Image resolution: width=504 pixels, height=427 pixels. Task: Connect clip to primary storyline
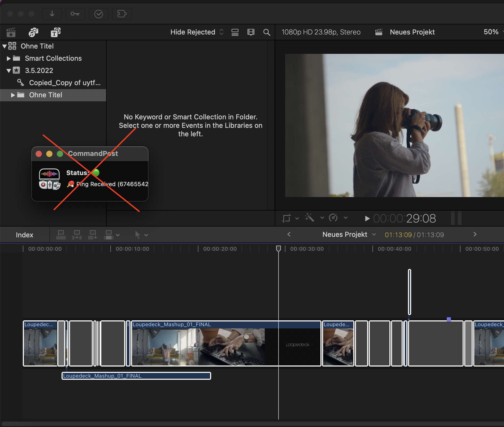pos(61,235)
